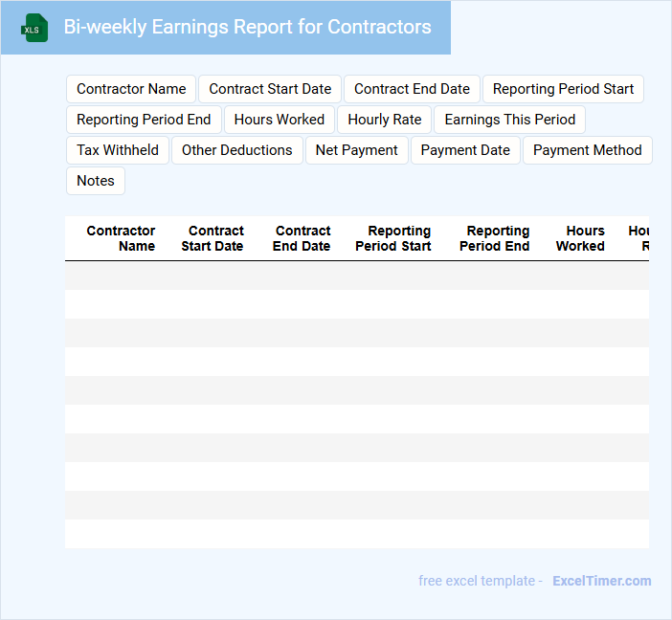Select the Hours Worked tag
This screenshot has height=620, width=672.
point(279,120)
